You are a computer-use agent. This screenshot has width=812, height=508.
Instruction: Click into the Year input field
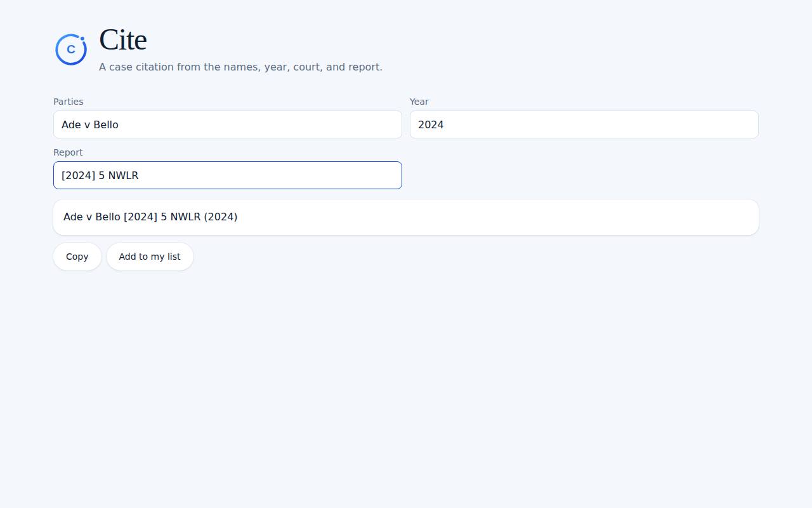[584, 124]
